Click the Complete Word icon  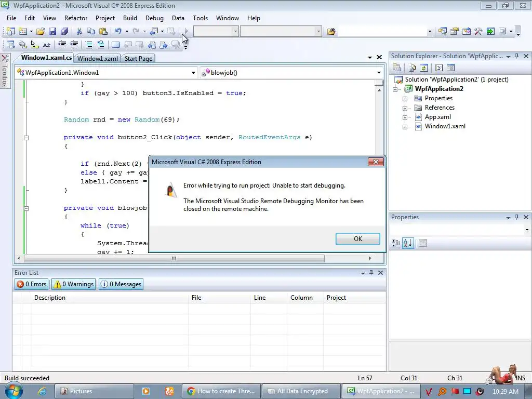coord(47,45)
